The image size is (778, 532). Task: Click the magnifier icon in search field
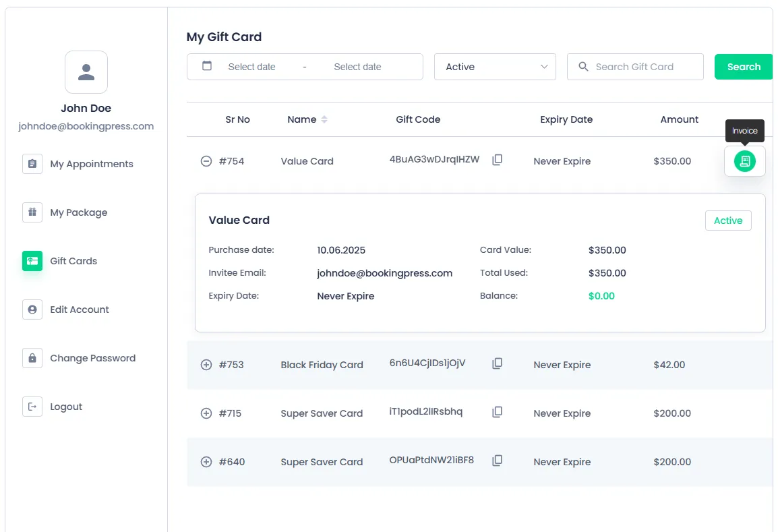click(x=584, y=67)
